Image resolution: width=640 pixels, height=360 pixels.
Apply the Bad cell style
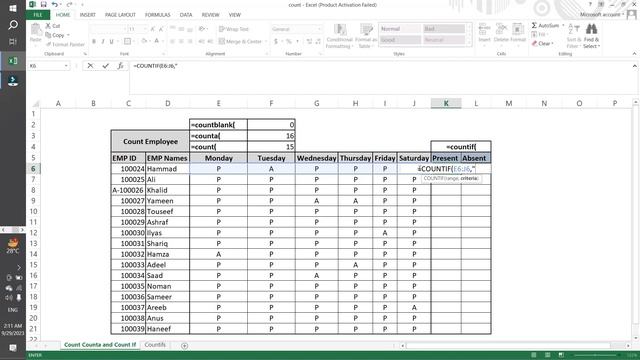(x=444, y=29)
